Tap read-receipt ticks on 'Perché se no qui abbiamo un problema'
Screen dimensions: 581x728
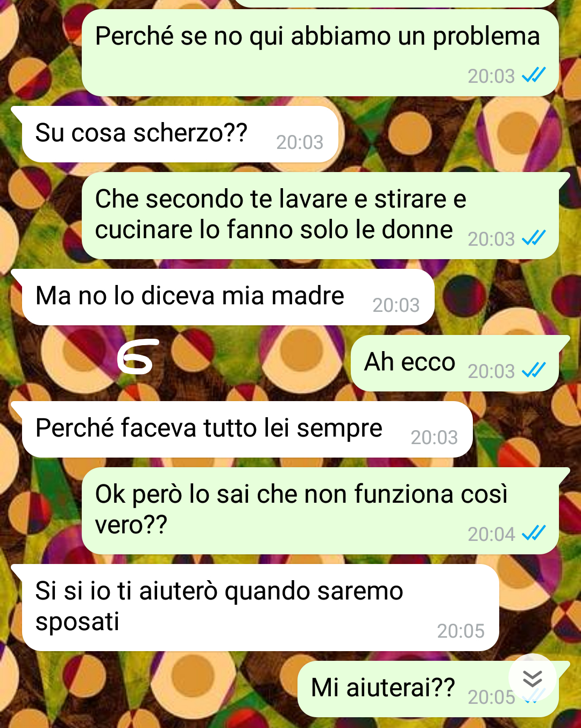(x=534, y=75)
